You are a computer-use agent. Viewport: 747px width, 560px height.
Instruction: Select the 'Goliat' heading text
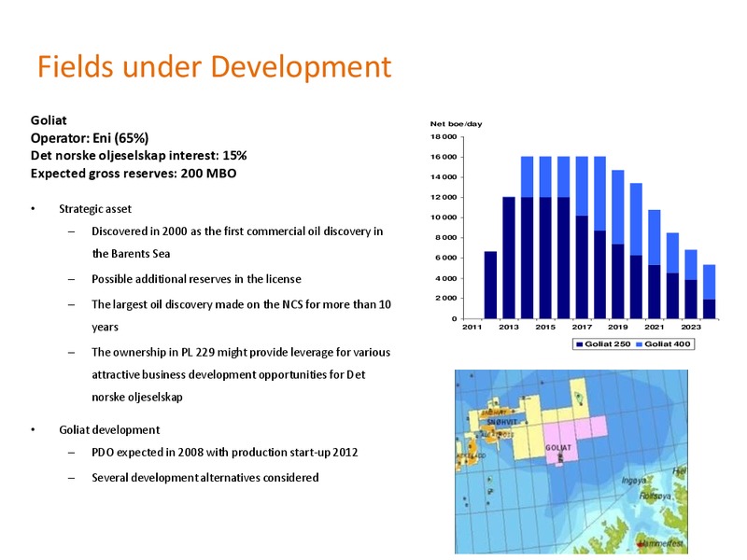pyautogui.click(x=49, y=120)
